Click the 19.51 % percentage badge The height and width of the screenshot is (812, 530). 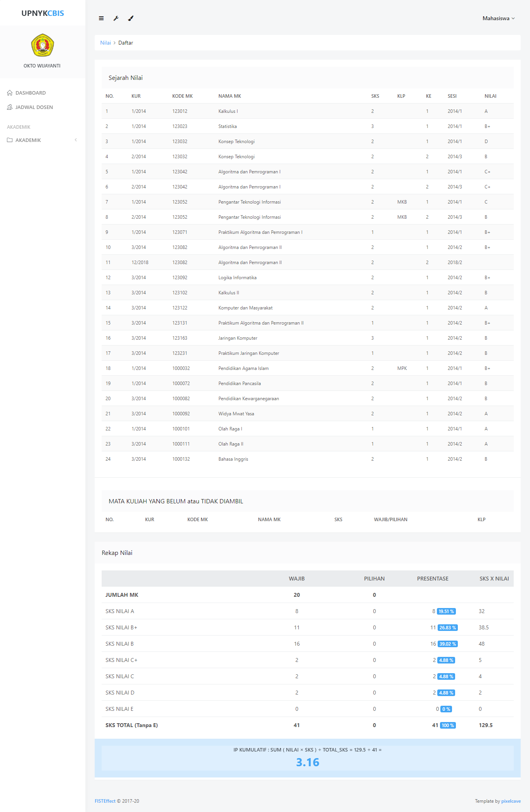tap(446, 612)
